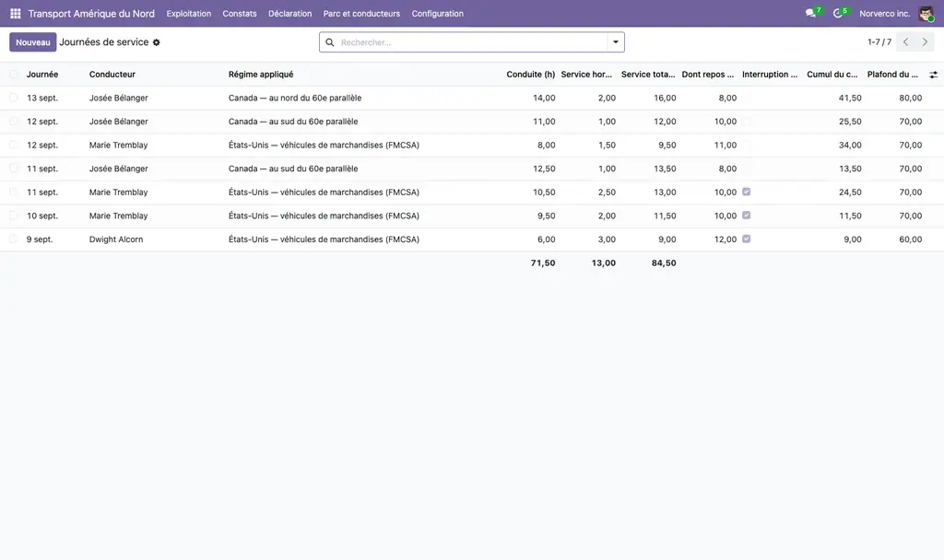Click the 60,00 ceiling value
This screenshot has width=944, height=560.
[x=910, y=239]
